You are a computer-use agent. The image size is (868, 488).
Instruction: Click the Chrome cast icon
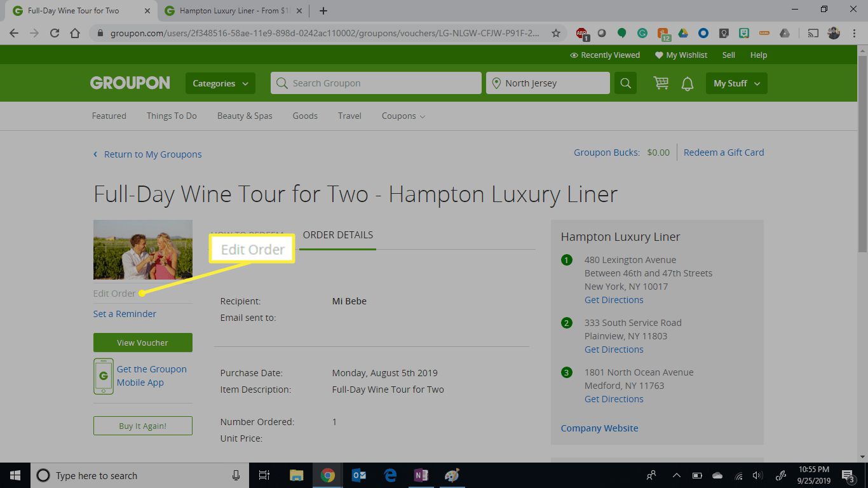point(813,33)
